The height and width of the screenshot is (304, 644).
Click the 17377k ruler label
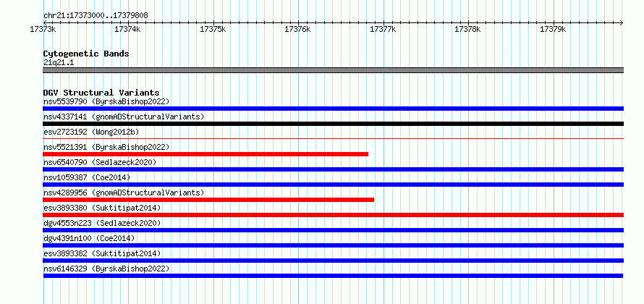pyautogui.click(x=384, y=29)
